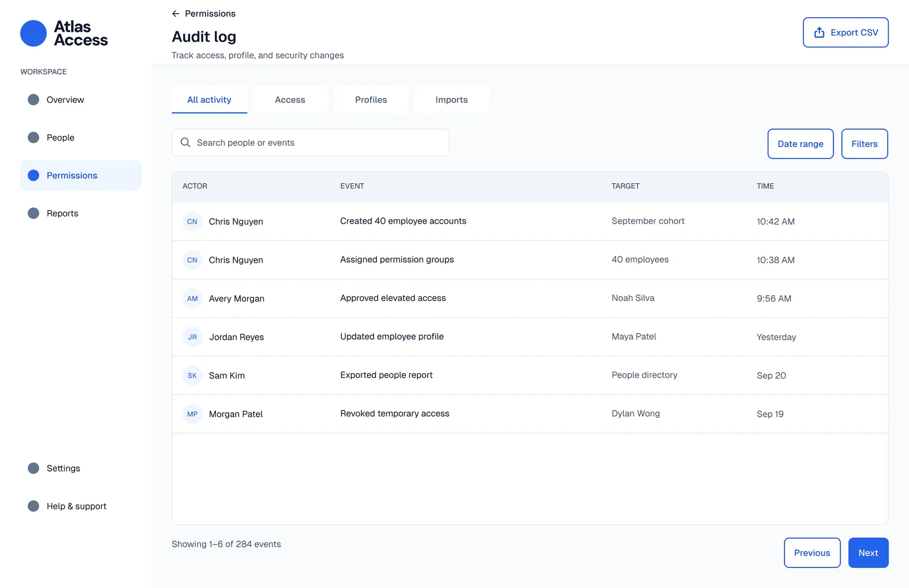Click CN avatar in Created 40 employee accounts row
Viewport: 909px width, 588px height.
click(192, 221)
